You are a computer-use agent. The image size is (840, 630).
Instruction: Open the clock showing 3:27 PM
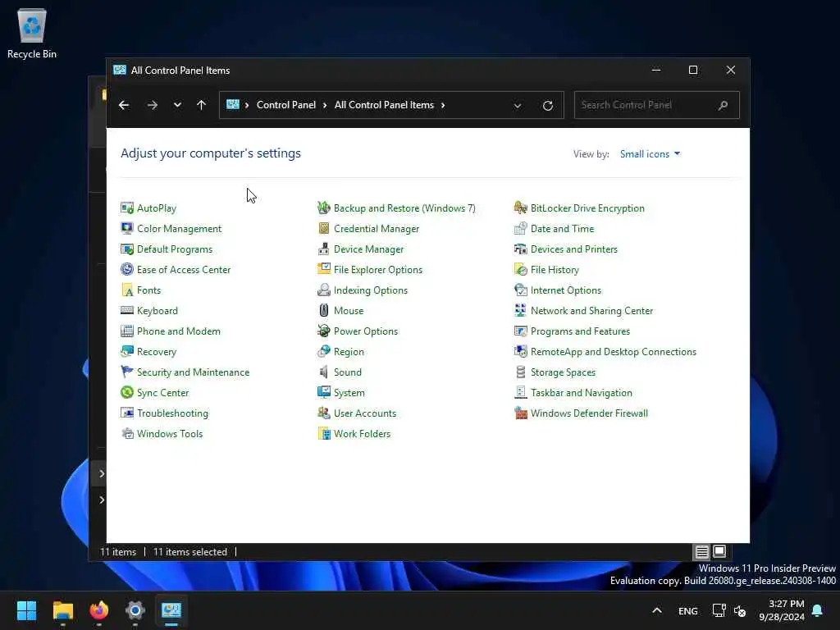coord(782,610)
